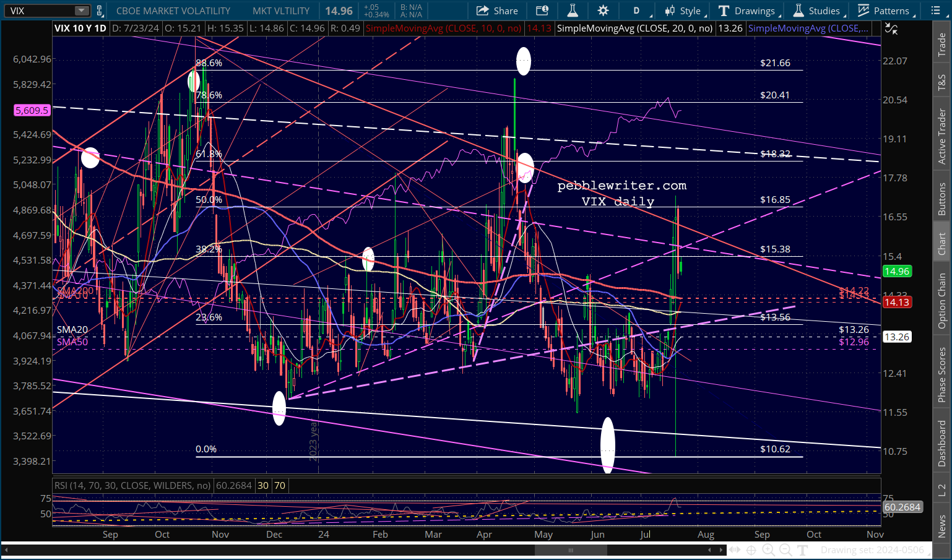Click the 88.6% retracement label
Image resolution: width=952 pixels, height=560 pixels.
click(209, 63)
